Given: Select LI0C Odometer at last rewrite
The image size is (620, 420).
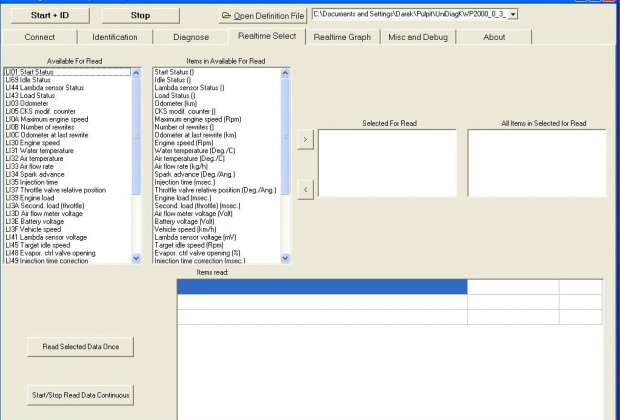Looking at the screenshot, I should (67, 135).
